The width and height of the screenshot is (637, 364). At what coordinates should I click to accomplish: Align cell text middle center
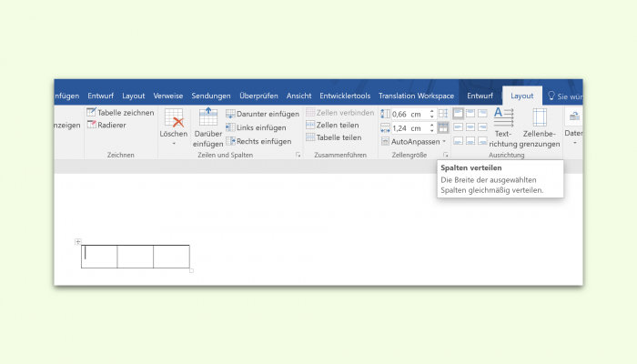click(x=470, y=127)
